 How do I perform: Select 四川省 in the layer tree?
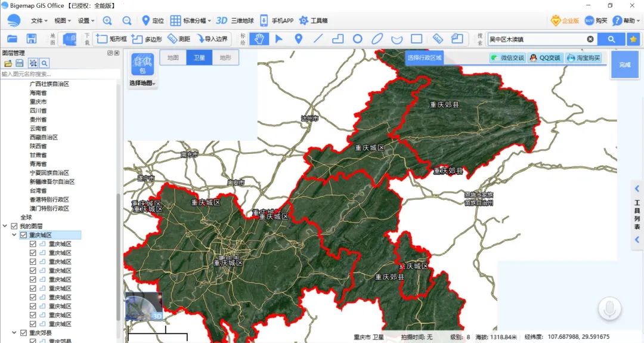pos(38,110)
